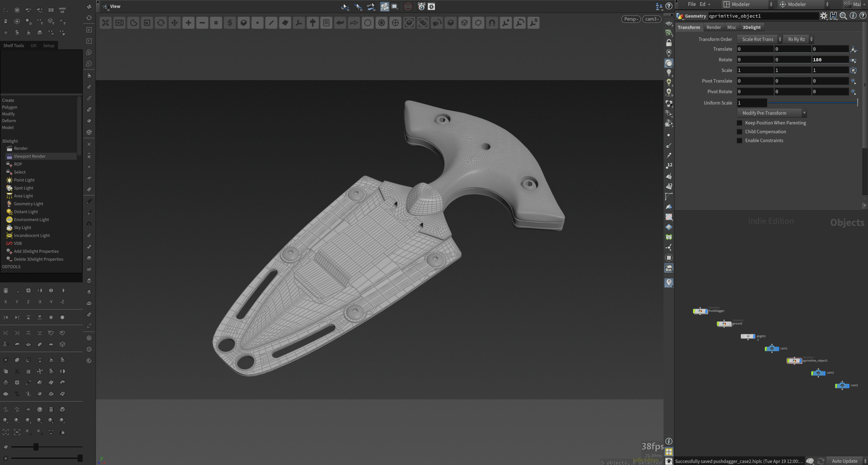Screen dimensions: 868x465
Task: Add an Environment Light from shelf
Action: pyautogui.click(x=27, y=220)
